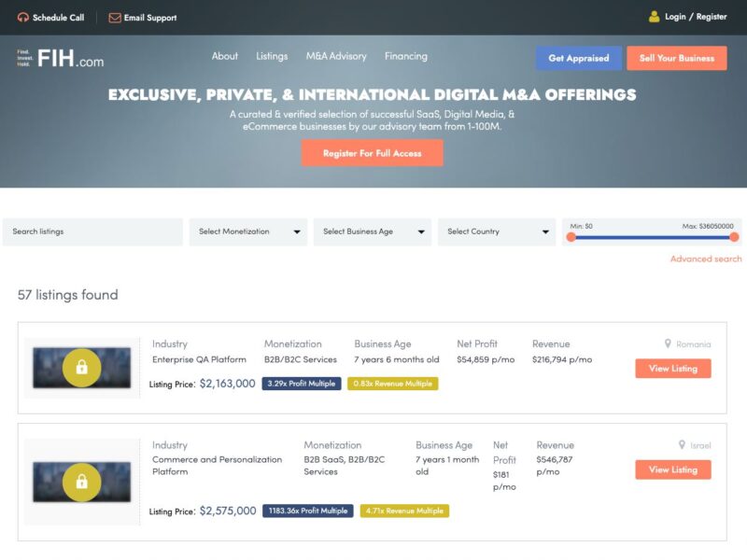Viewport: 747px width, 560px height.
Task: Click the Schedule Call link text
Action: pyautogui.click(x=58, y=18)
